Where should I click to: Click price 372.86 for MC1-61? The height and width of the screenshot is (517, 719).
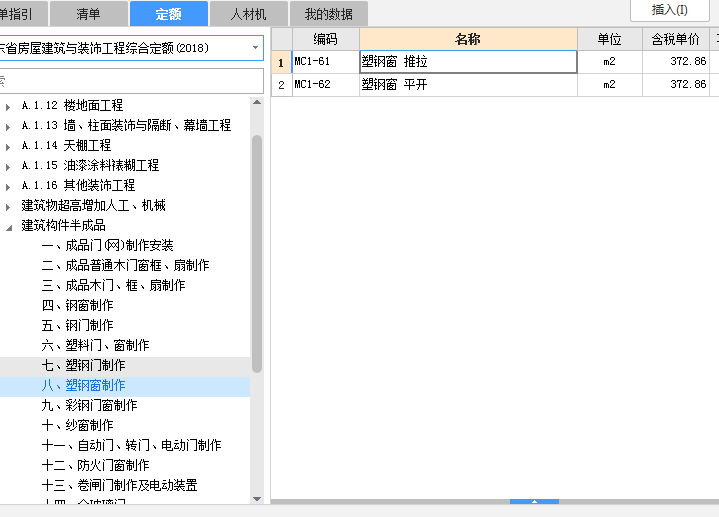click(676, 62)
